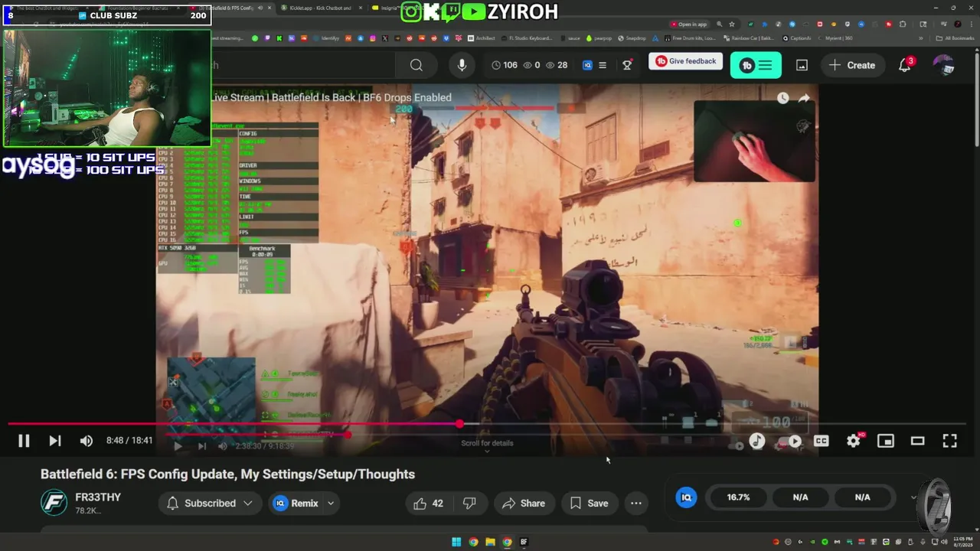Switch to miniplayer mode
Viewport: 980px width, 551px height.
[886, 441]
